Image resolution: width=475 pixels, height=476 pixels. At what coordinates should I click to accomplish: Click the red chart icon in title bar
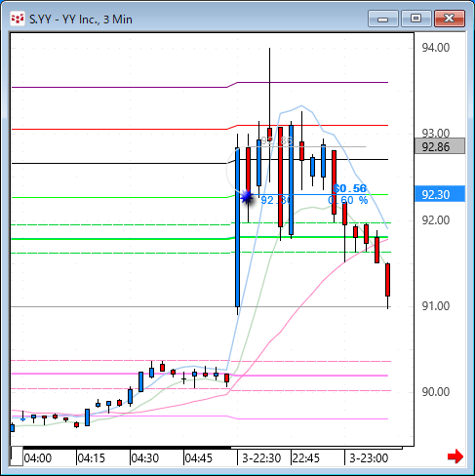click(18, 19)
